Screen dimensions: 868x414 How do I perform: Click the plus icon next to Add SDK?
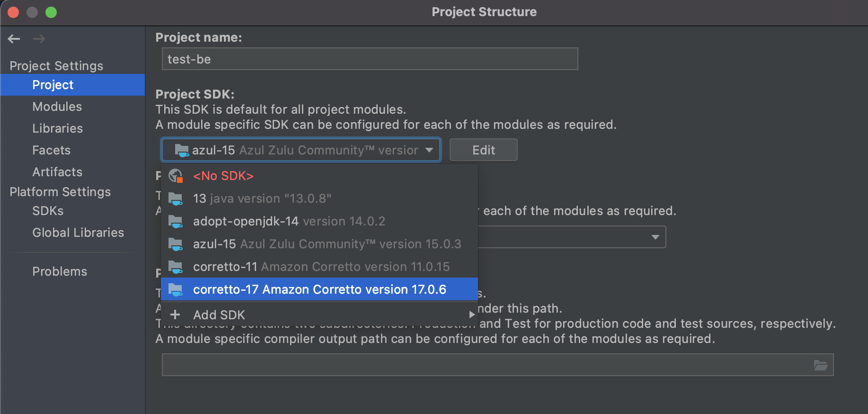[x=175, y=315]
